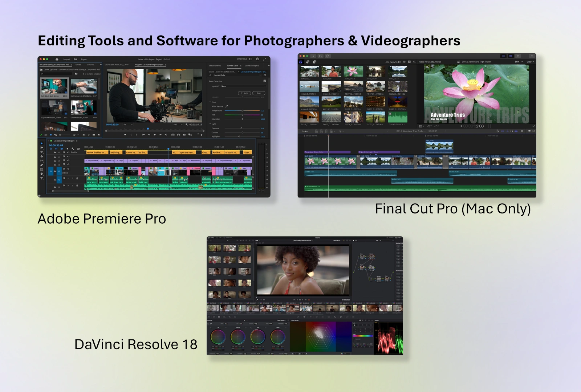Toggle the Snap magnet in Premiere timeline
581x392 pixels.
56,149
